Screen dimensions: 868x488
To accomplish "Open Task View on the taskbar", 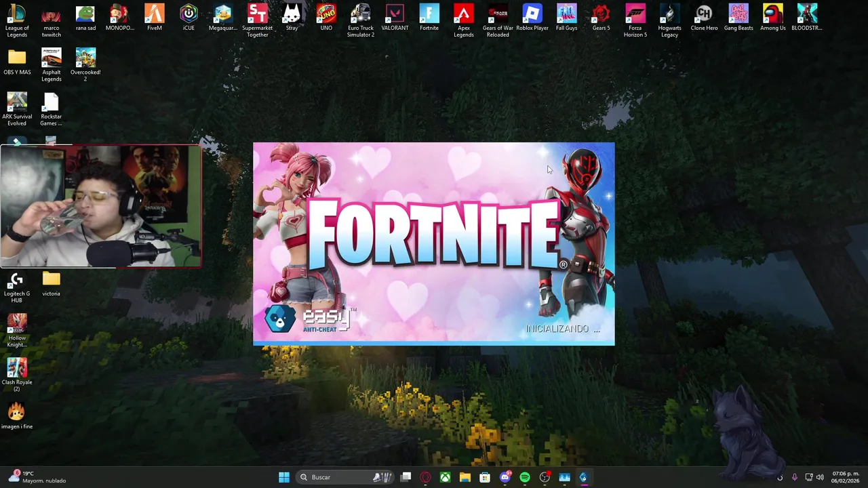I will pyautogui.click(x=406, y=477).
